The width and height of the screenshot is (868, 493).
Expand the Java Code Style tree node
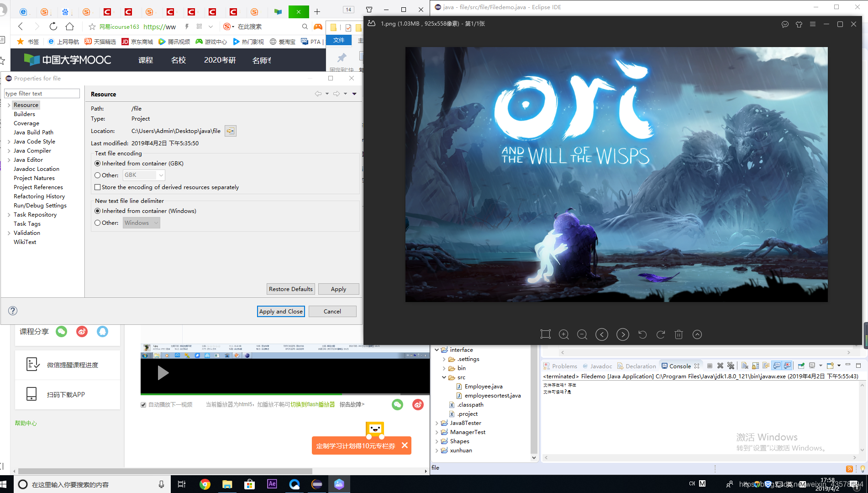tap(9, 142)
